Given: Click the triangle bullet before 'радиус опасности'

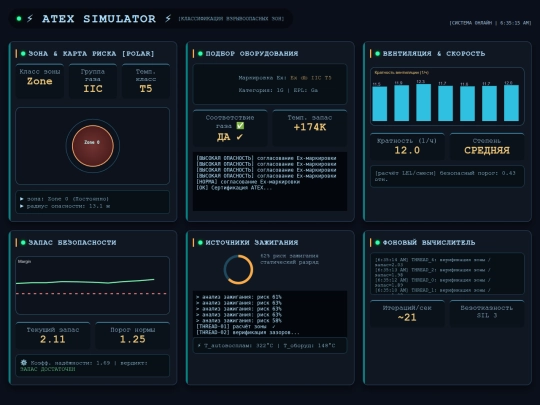Looking at the screenshot, I should click(22, 206).
